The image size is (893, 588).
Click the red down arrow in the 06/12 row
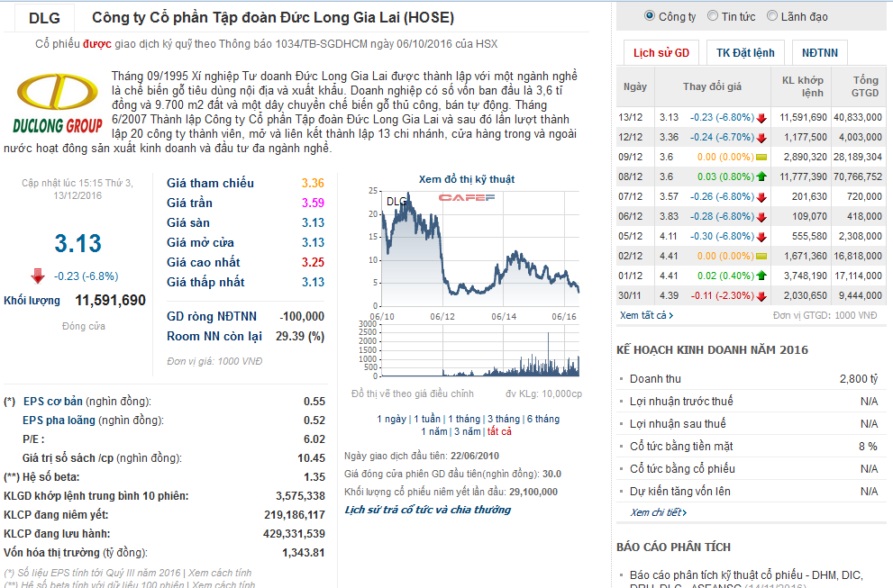tap(761, 217)
